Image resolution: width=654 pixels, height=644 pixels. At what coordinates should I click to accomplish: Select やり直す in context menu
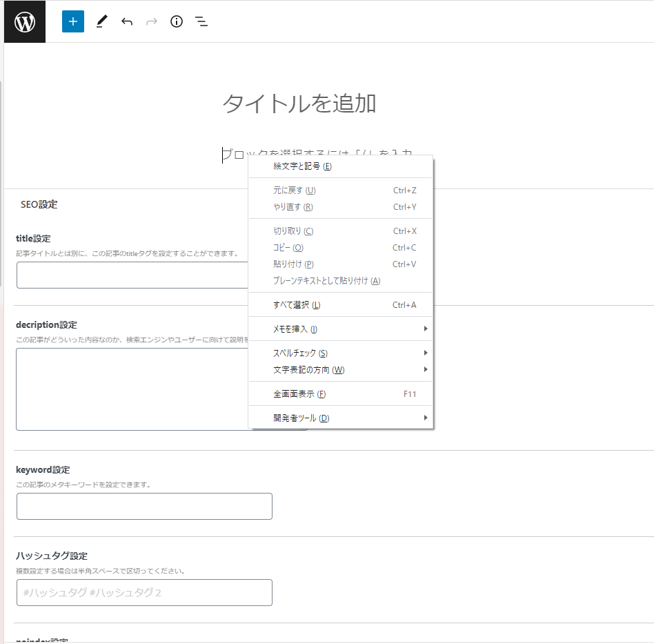click(341, 206)
